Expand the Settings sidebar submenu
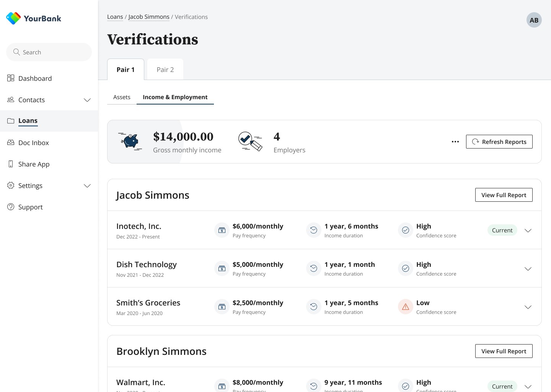The image size is (551, 392). (87, 186)
